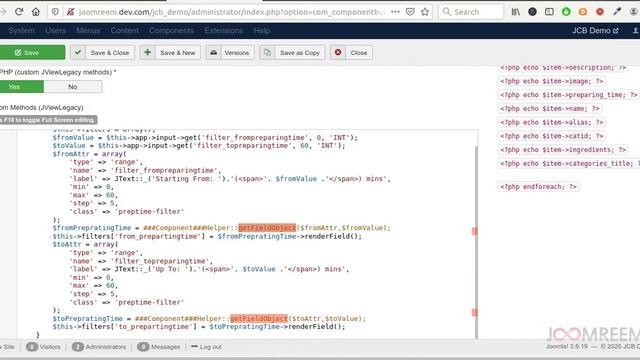640x360 pixels.
Task: Open Versions history button
Action: [x=230, y=52]
